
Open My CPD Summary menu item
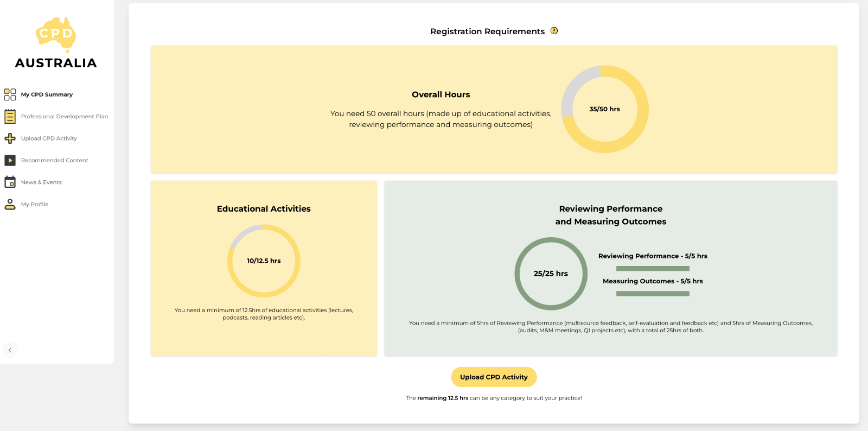[47, 94]
